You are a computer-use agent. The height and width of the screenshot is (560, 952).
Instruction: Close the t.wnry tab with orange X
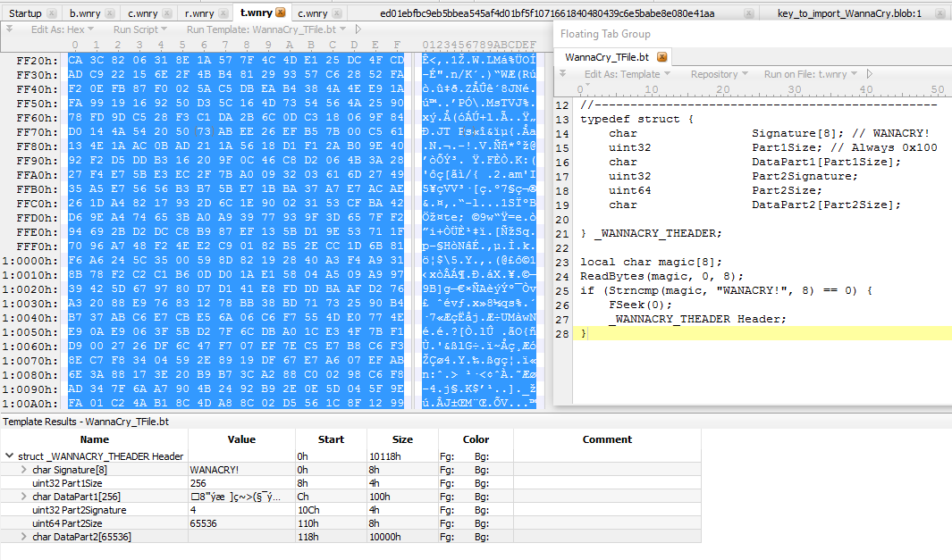281,13
